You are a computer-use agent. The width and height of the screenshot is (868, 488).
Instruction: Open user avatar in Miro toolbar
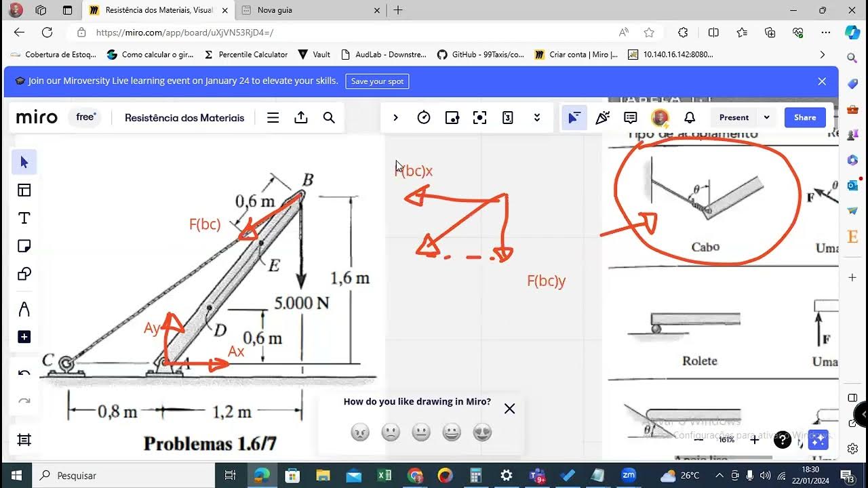tap(660, 118)
